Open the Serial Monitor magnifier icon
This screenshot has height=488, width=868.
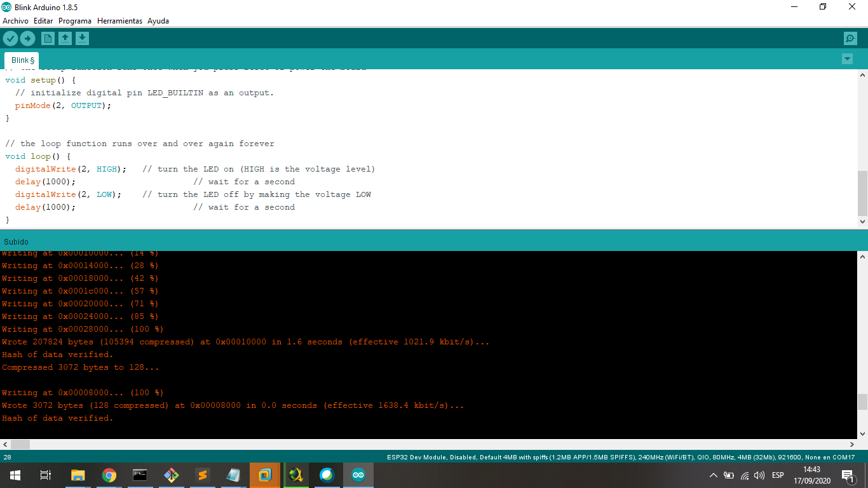pyautogui.click(x=850, y=39)
